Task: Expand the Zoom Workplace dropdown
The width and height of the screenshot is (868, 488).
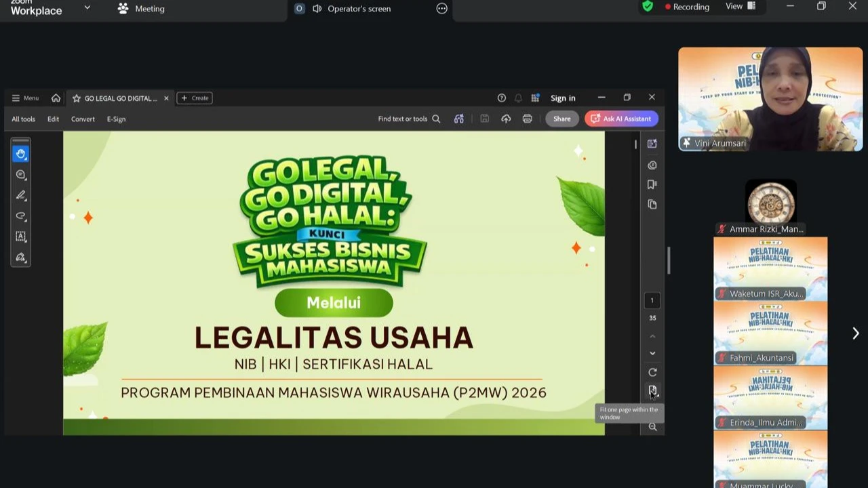Action: pyautogui.click(x=87, y=7)
